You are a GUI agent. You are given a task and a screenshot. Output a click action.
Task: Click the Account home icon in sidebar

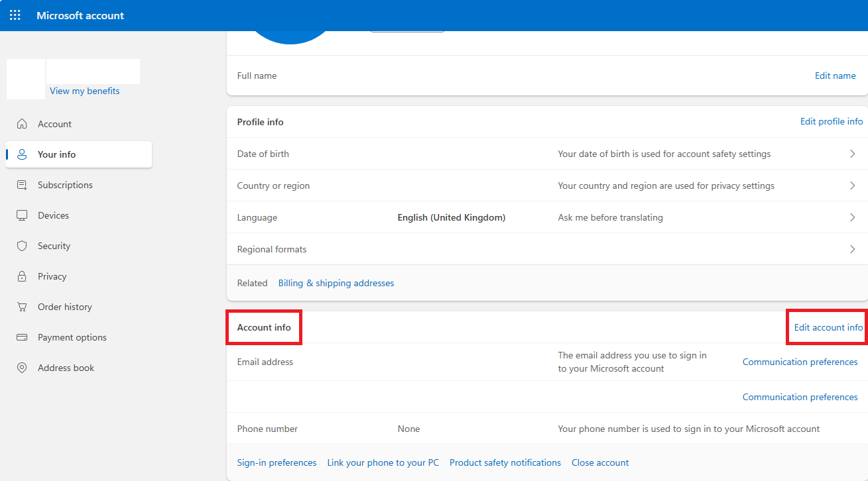pyautogui.click(x=22, y=124)
